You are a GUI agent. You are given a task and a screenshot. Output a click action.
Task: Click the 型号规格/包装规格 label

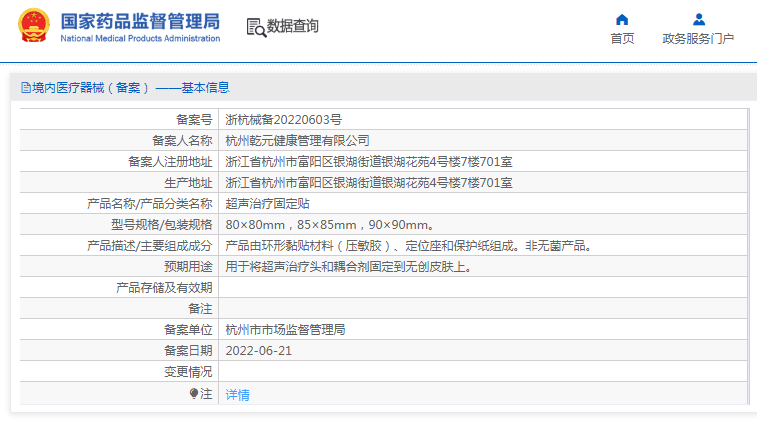162,225
